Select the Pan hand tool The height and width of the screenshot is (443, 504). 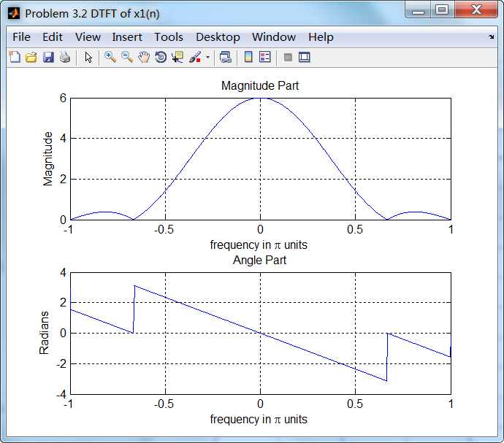pos(144,57)
